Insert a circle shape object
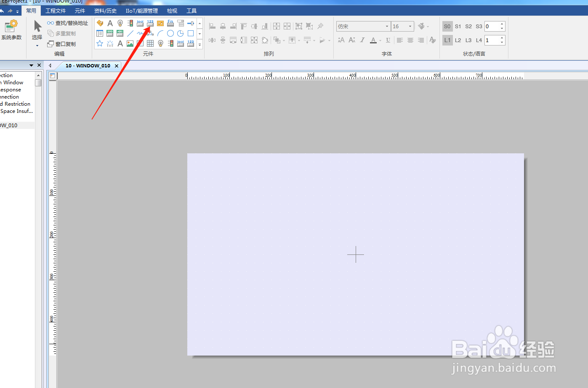The width and height of the screenshot is (588, 388). click(x=170, y=33)
